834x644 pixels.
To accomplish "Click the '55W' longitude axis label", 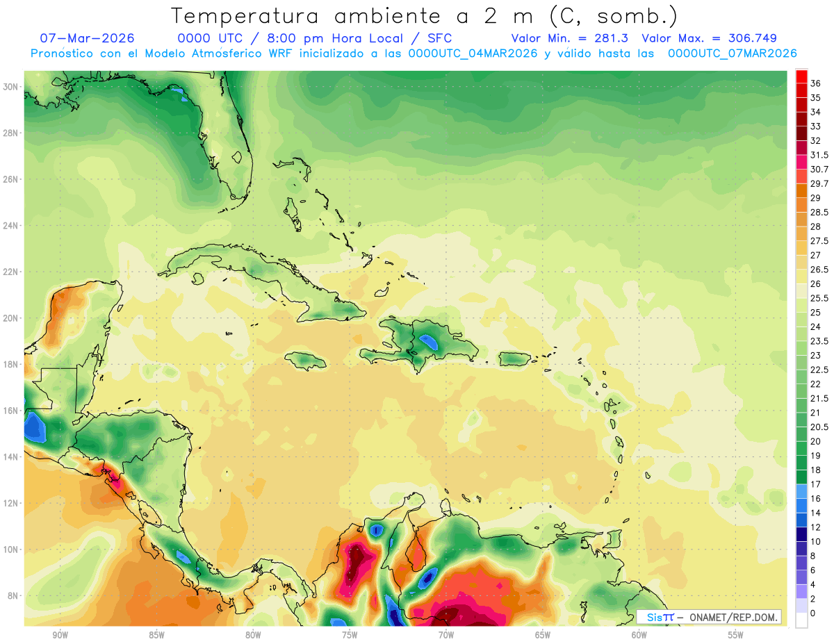I will (736, 635).
